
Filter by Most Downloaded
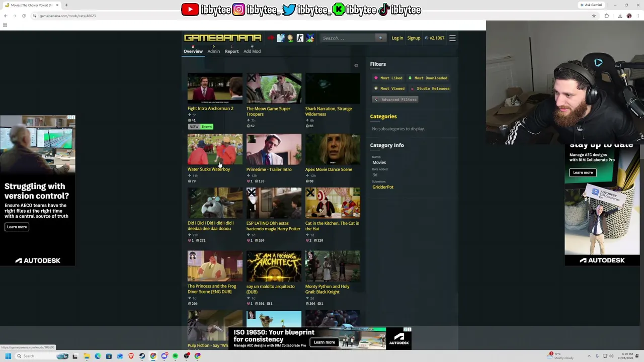click(x=428, y=78)
